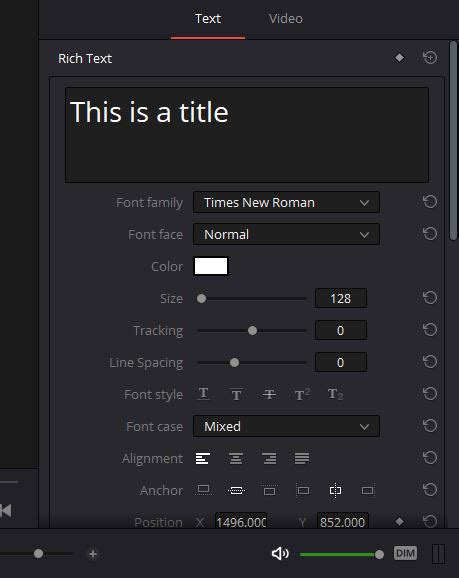
Task: Mute audio with the speaker icon
Action: click(x=280, y=553)
